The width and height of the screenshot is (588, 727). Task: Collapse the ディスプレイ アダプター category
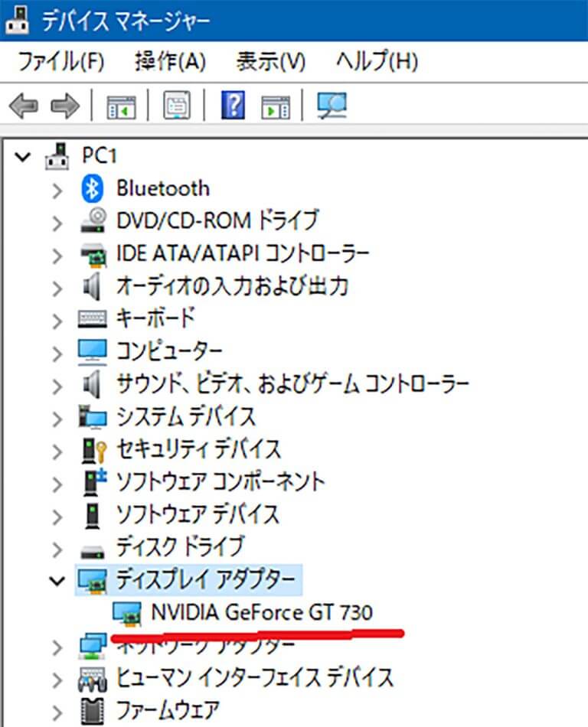pyautogui.click(x=57, y=580)
